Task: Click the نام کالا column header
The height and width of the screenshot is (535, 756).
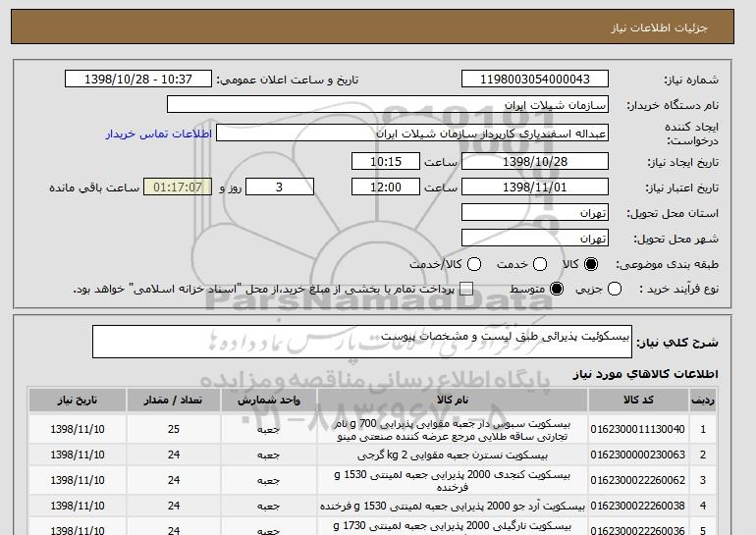Action: click(453, 401)
